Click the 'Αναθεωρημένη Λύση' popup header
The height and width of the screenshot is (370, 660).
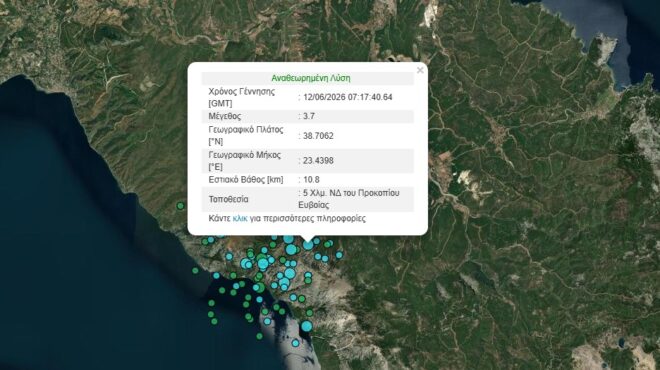coord(311,78)
